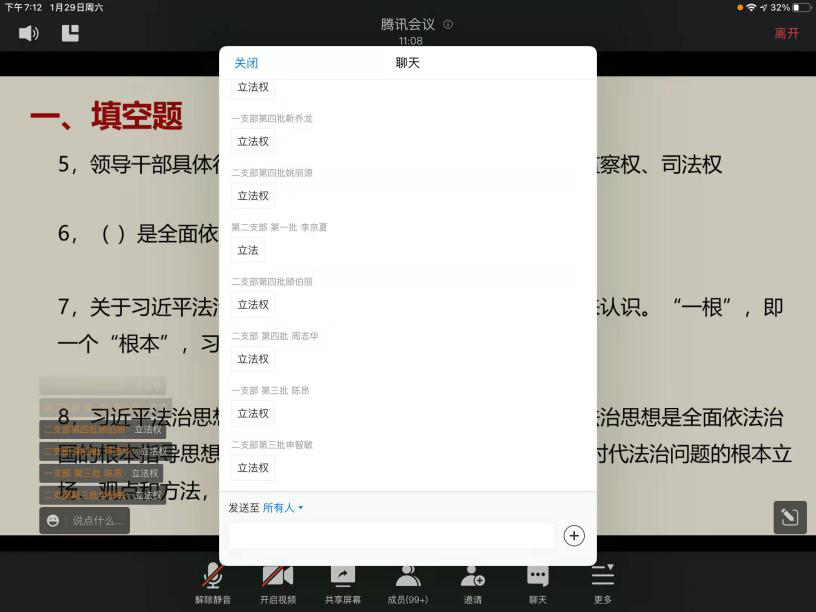
Task: Click the emoji smiley icon
Action: (53, 520)
